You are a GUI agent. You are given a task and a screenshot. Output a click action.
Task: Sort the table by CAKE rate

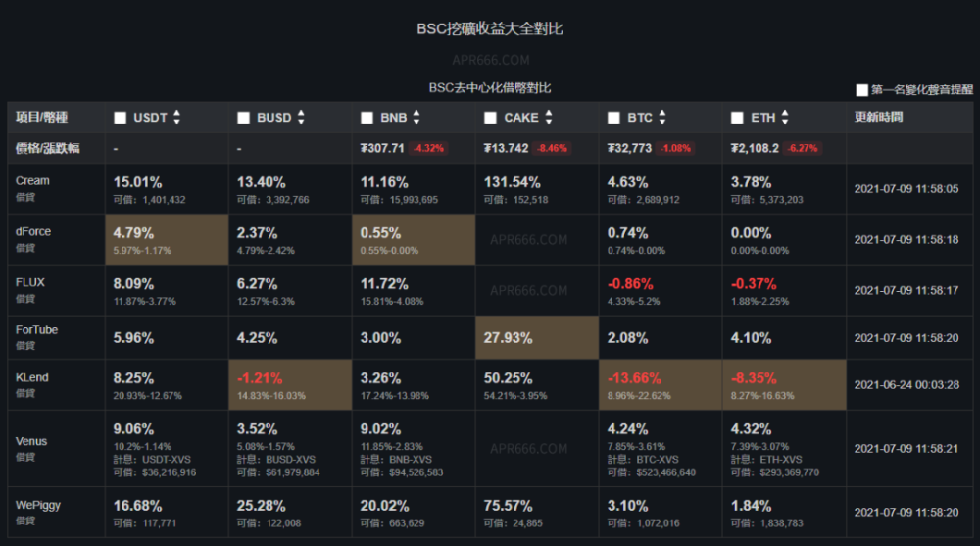click(x=547, y=118)
